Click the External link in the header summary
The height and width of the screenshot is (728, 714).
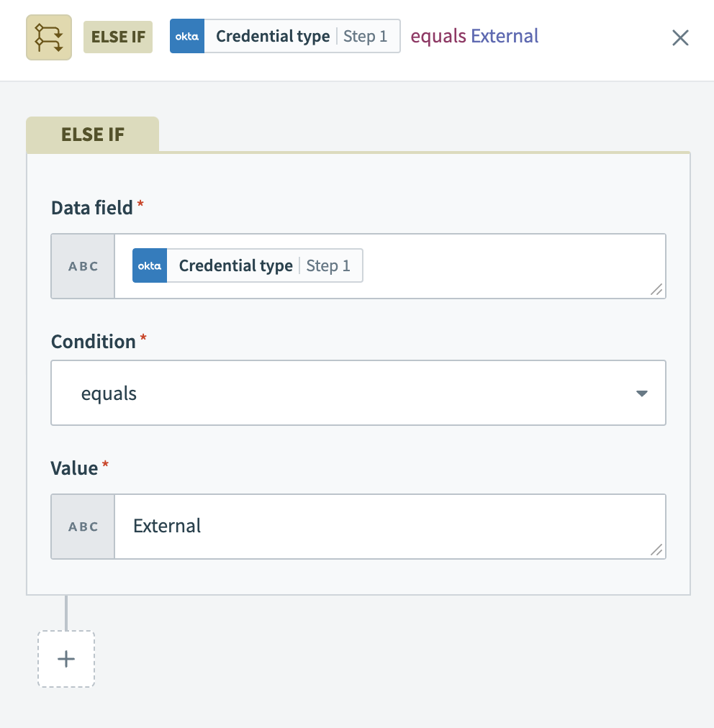pos(504,36)
